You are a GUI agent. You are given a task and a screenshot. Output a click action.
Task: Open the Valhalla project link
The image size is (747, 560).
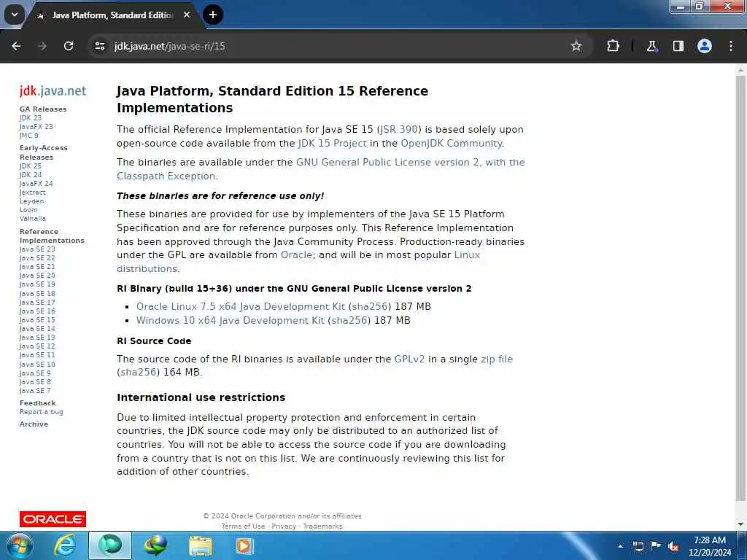[x=32, y=219]
